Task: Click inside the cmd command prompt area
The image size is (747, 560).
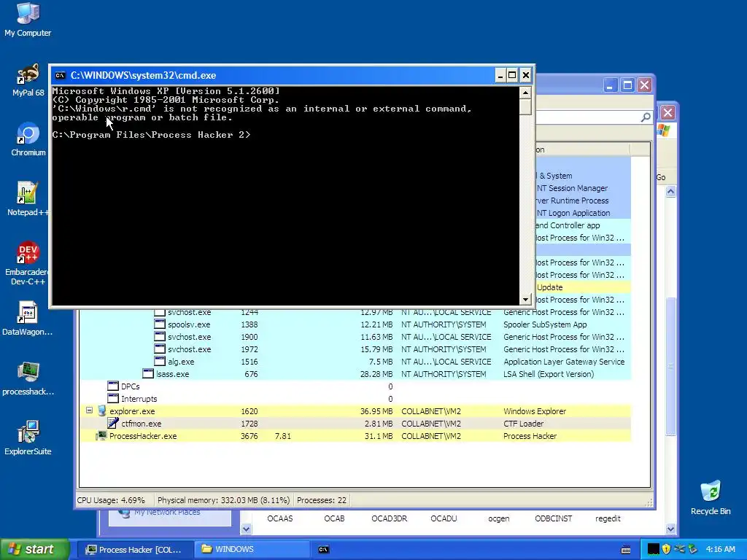Action: (x=285, y=195)
